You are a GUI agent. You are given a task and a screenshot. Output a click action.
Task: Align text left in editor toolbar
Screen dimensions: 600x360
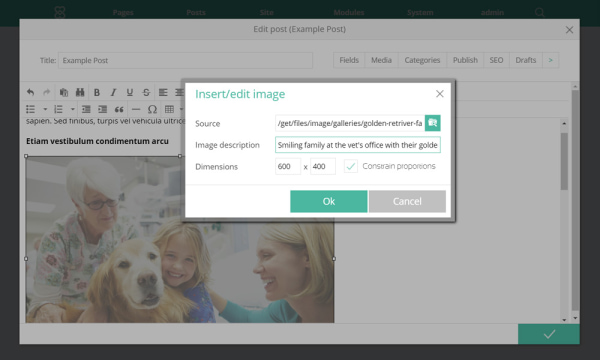tap(163, 92)
